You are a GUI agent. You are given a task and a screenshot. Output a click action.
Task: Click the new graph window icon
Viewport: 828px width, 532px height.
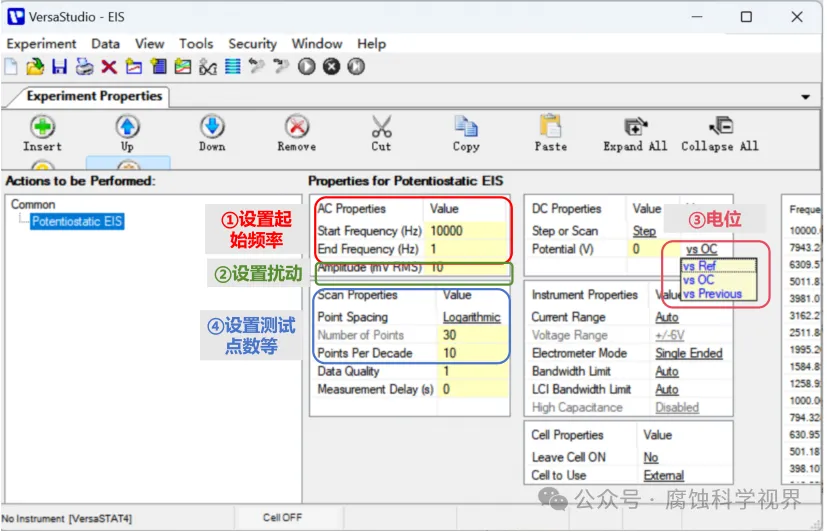point(134,67)
